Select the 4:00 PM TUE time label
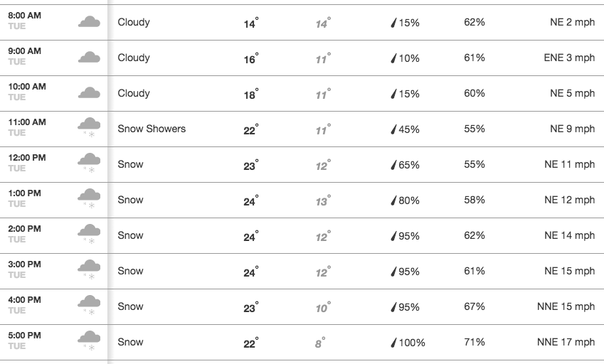The height and width of the screenshot is (364, 604). pos(25,305)
